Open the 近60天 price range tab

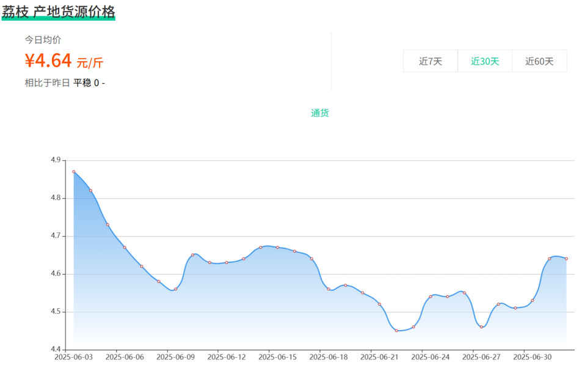click(x=539, y=61)
